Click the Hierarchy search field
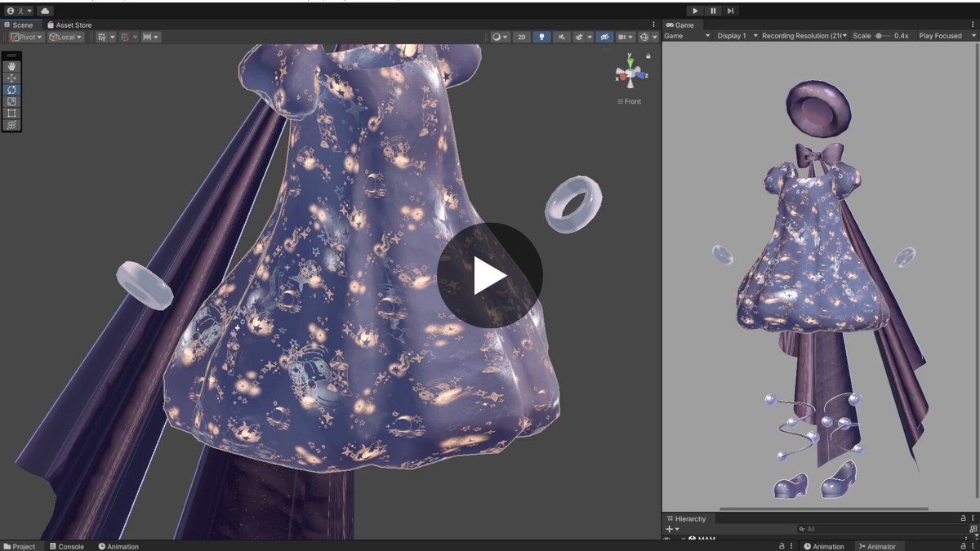The width and height of the screenshot is (980, 551). click(x=882, y=529)
